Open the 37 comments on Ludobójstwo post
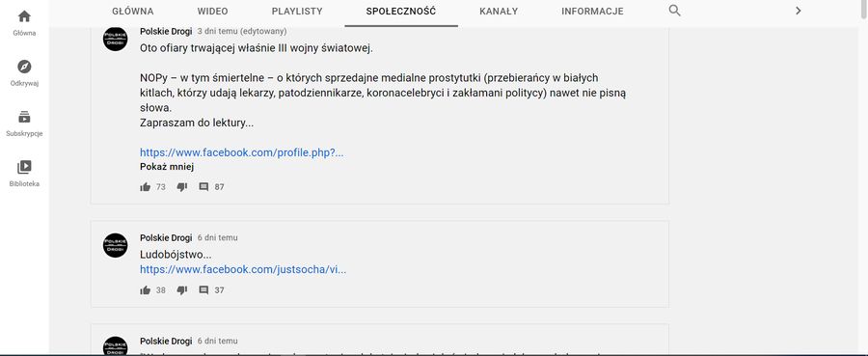Screen dimensions: 868x356 coord(203,290)
